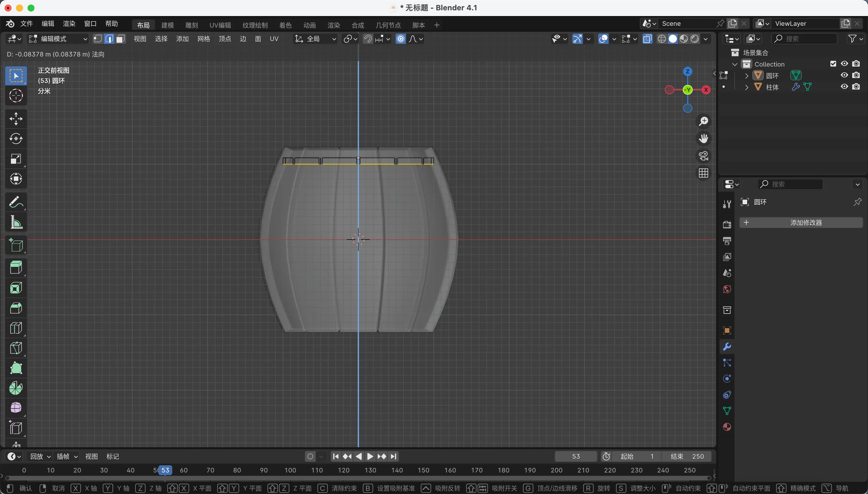This screenshot has height=494, width=868.
Task: Hide the 圆环 object in viewport
Action: (844, 75)
